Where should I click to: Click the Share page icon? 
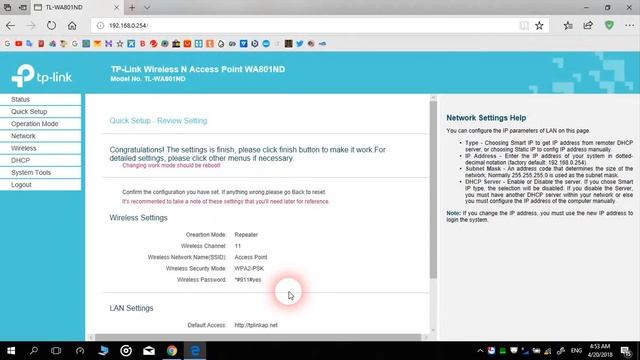coord(588,25)
